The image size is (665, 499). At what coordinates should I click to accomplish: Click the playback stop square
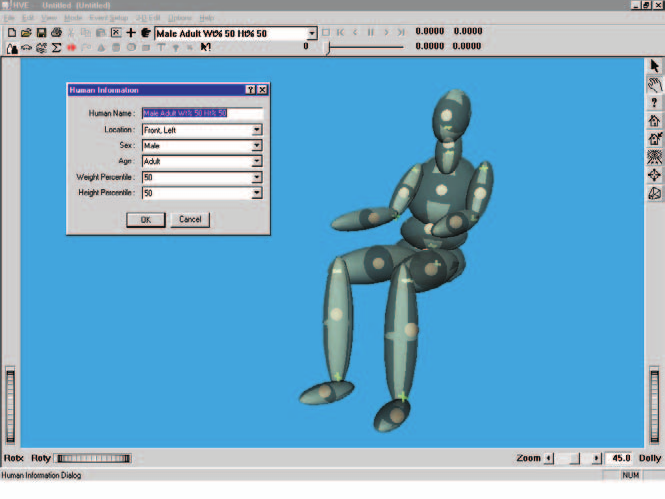pos(326,32)
